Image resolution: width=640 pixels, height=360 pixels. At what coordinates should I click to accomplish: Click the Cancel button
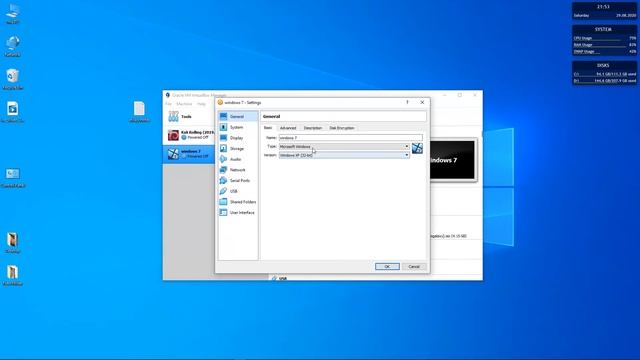point(414,267)
